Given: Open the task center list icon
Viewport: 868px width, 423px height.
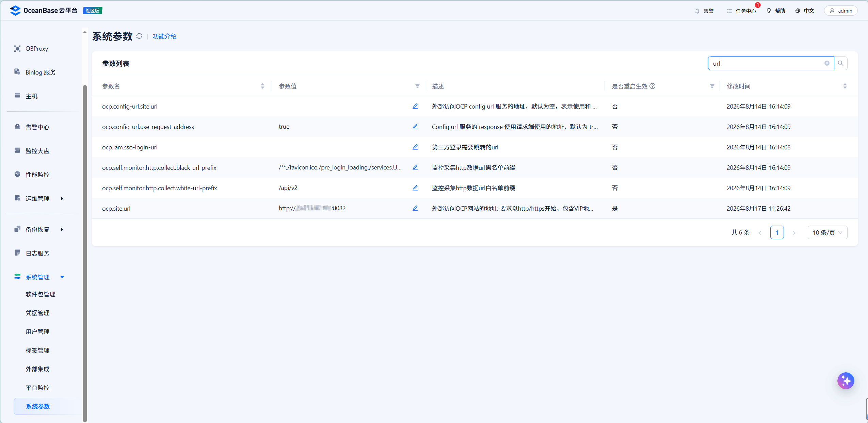Looking at the screenshot, I should pos(729,11).
